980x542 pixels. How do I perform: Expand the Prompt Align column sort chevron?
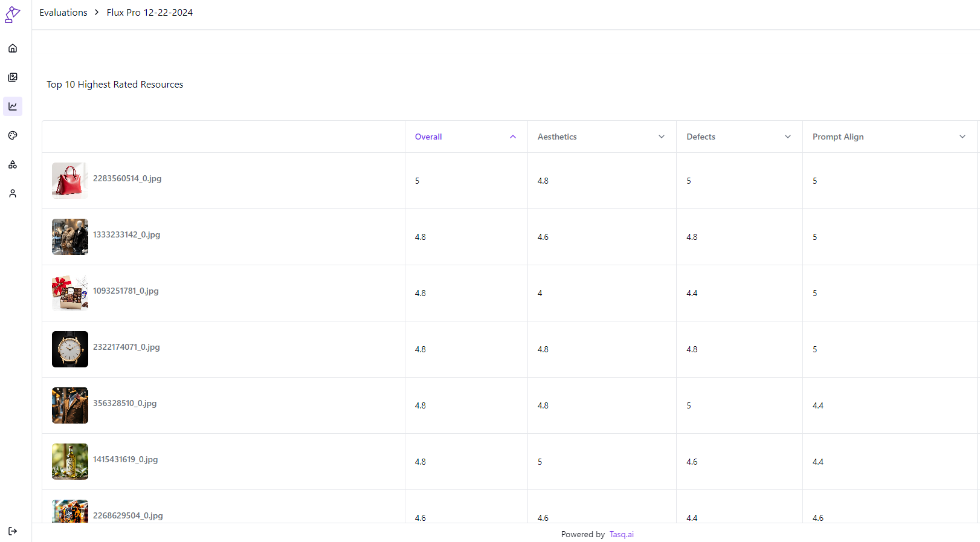tap(962, 137)
